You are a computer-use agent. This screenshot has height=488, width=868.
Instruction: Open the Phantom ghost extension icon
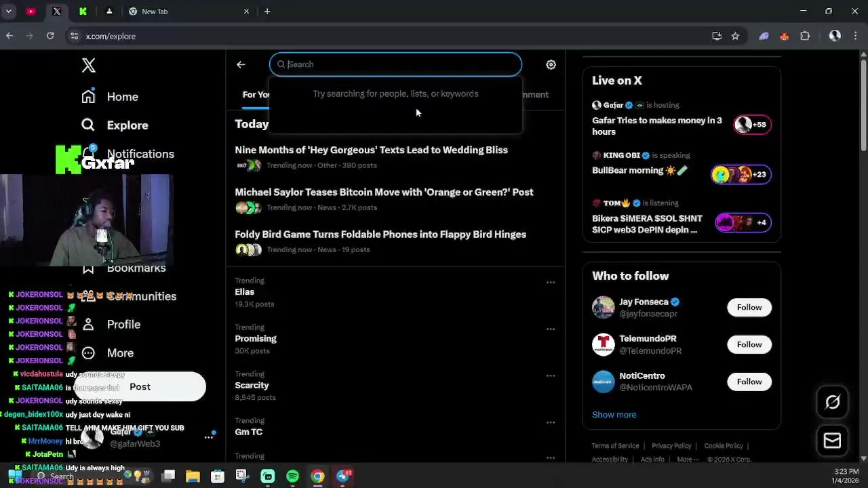764,36
